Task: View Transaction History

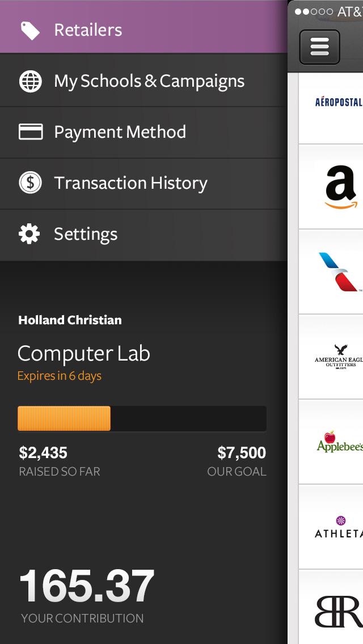Action: 130,183
